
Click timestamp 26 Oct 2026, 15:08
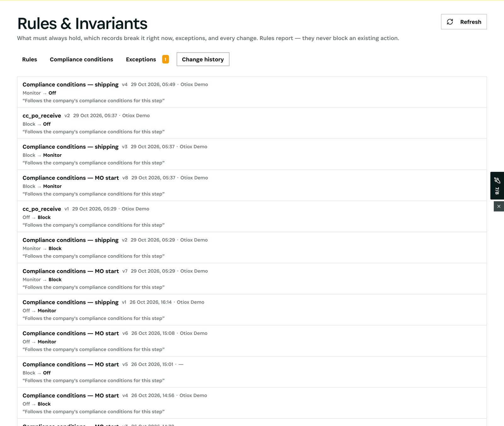click(x=153, y=333)
